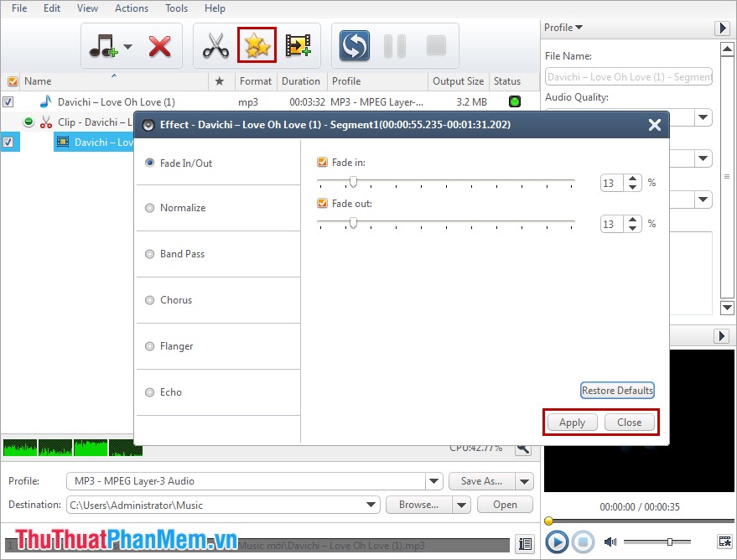Image resolution: width=737 pixels, height=560 pixels.
Task: Click Restore Defaults
Action: click(x=617, y=390)
